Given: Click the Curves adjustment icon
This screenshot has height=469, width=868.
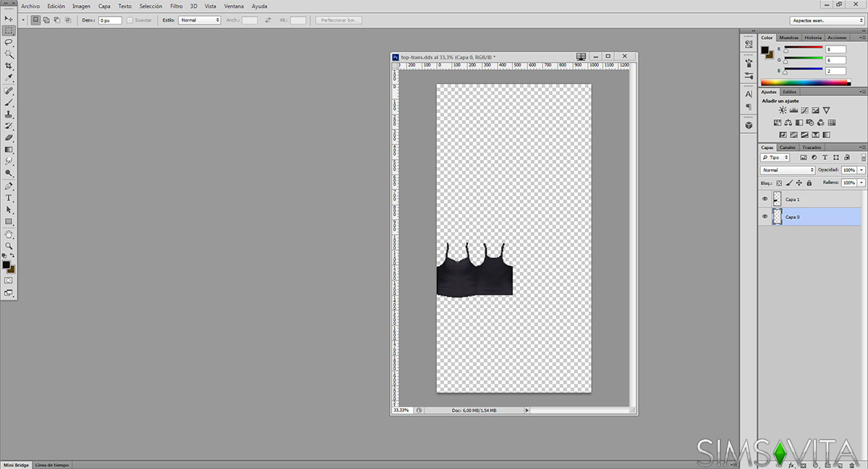Looking at the screenshot, I should (804, 111).
